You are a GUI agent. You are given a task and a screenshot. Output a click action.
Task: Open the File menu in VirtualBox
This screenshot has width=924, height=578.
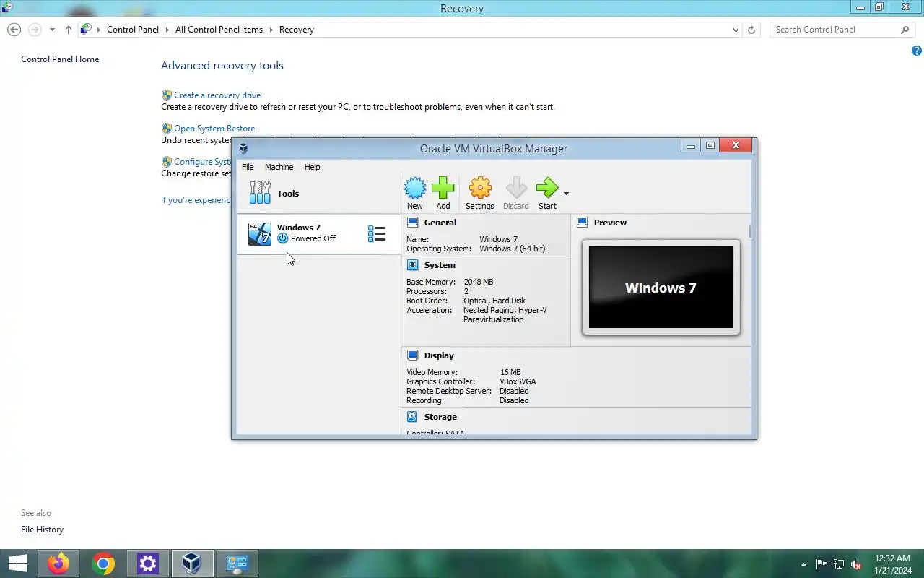click(248, 167)
